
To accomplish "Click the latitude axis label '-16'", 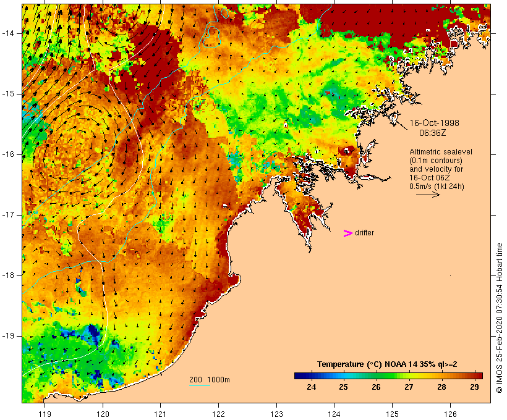I will pos(7,154).
